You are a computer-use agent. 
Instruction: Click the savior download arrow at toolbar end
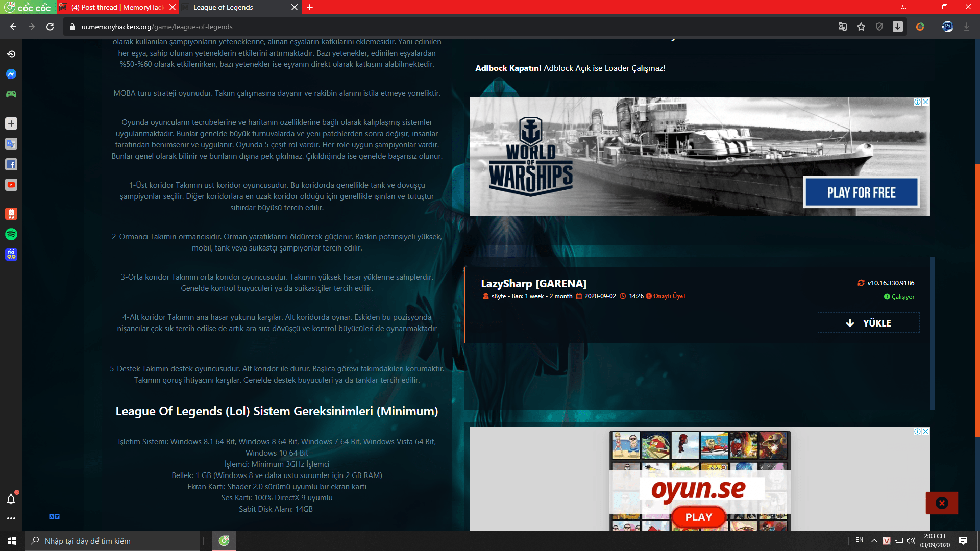click(967, 27)
